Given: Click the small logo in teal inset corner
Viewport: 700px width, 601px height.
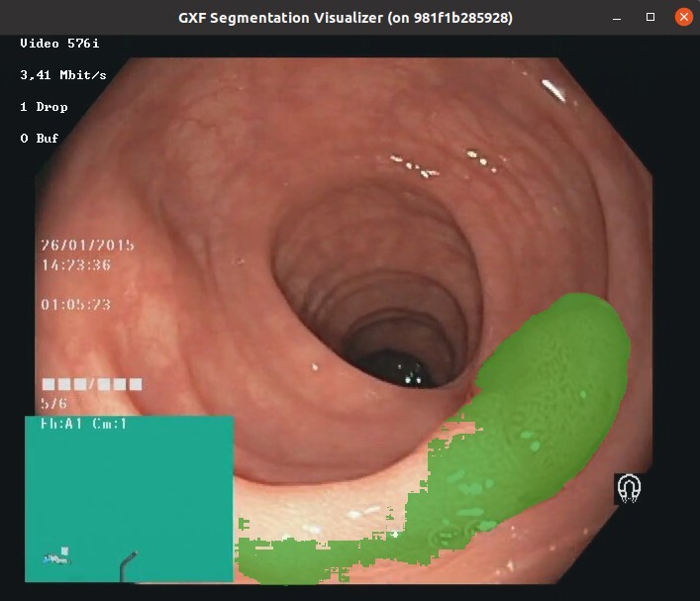Looking at the screenshot, I should (57, 556).
